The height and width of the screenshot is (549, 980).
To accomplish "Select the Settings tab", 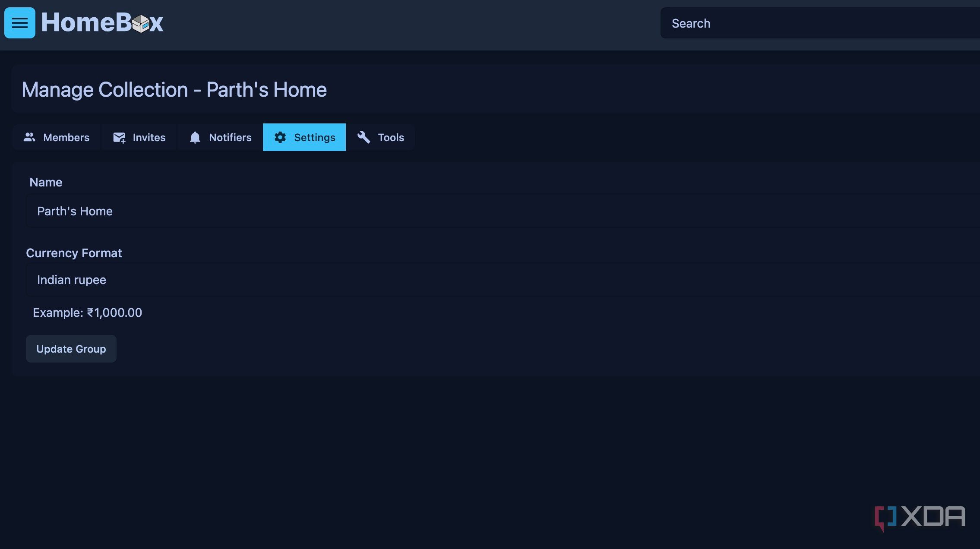I will pyautogui.click(x=304, y=137).
